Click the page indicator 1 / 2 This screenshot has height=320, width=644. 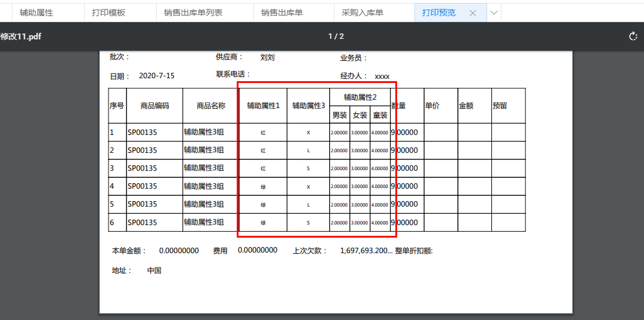tap(336, 36)
